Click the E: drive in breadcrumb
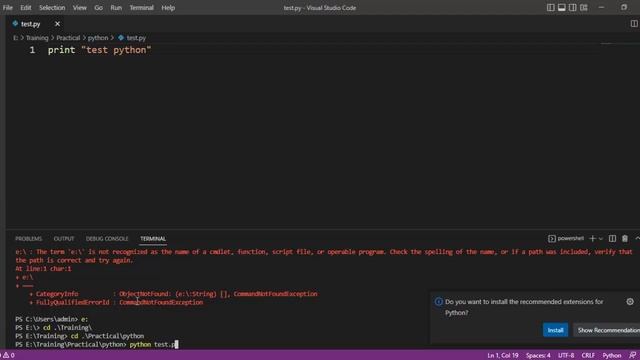Image resolution: width=640 pixels, height=360 pixels. click(16, 38)
